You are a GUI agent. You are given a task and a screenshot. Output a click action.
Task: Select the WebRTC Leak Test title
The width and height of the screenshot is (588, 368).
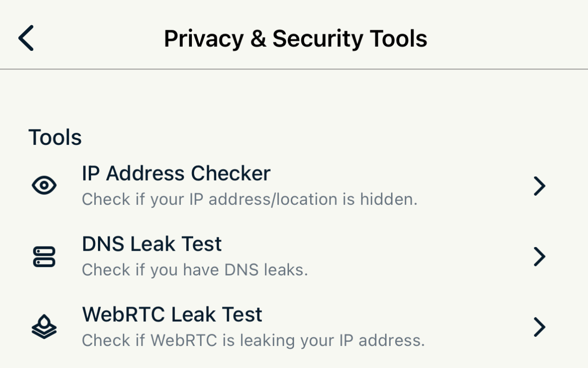[x=172, y=314]
